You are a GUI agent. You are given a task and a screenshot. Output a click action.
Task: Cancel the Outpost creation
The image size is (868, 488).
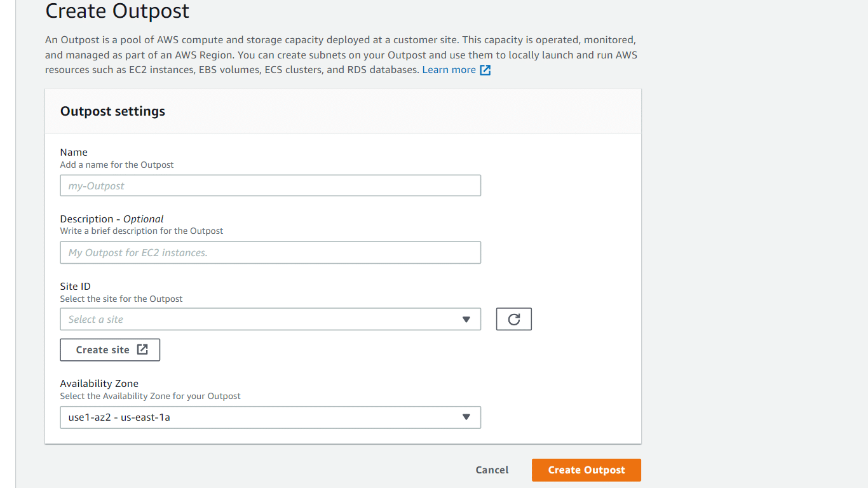(x=492, y=470)
